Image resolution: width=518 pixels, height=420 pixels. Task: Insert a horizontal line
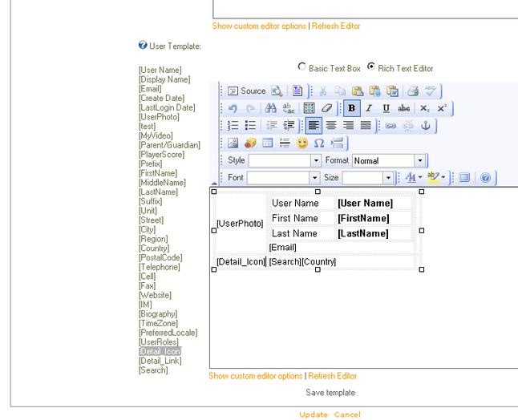(285, 143)
